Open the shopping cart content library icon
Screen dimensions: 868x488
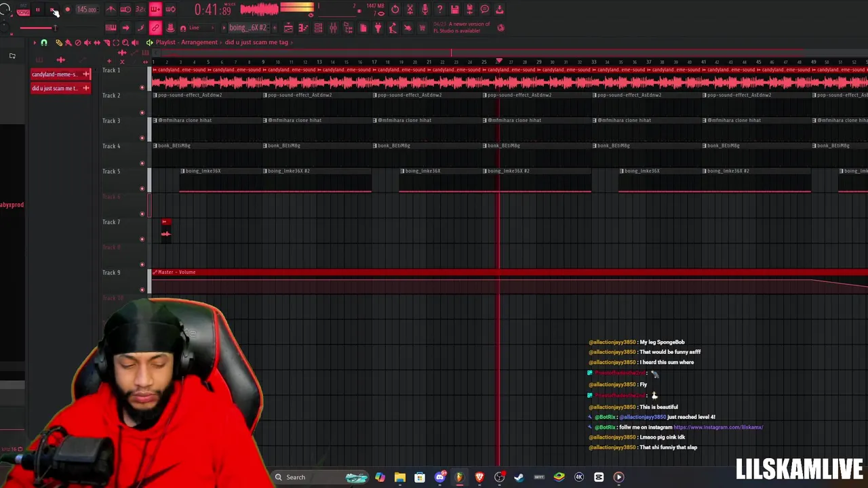tap(422, 28)
